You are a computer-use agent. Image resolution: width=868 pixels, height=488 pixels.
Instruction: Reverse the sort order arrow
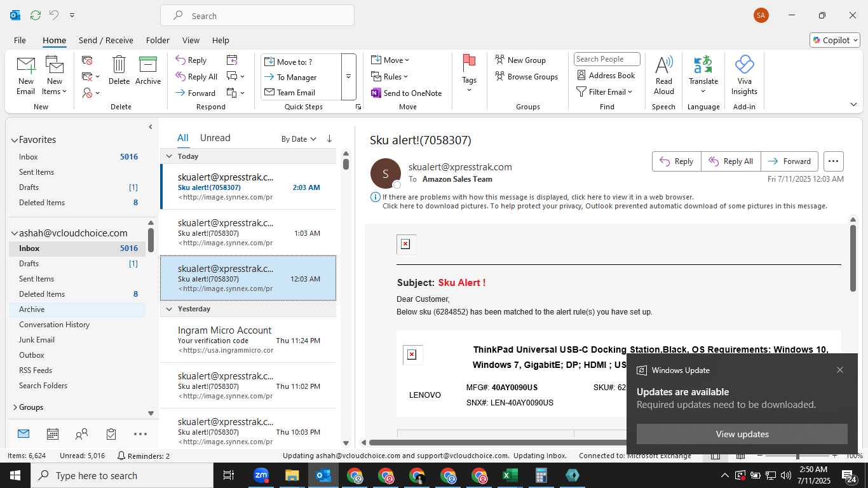click(x=329, y=139)
